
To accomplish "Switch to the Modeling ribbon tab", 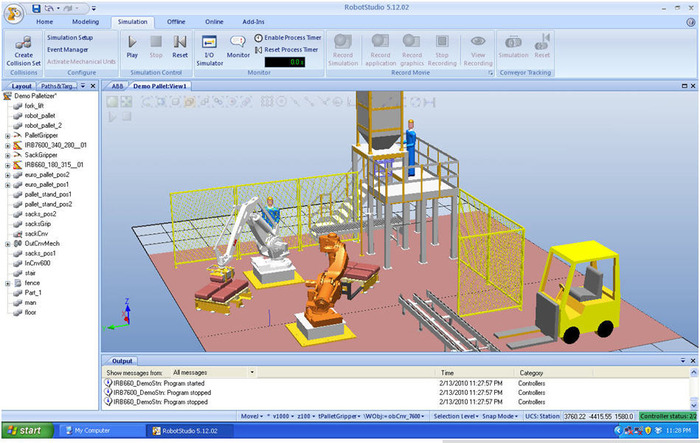I will pos(85,21).
